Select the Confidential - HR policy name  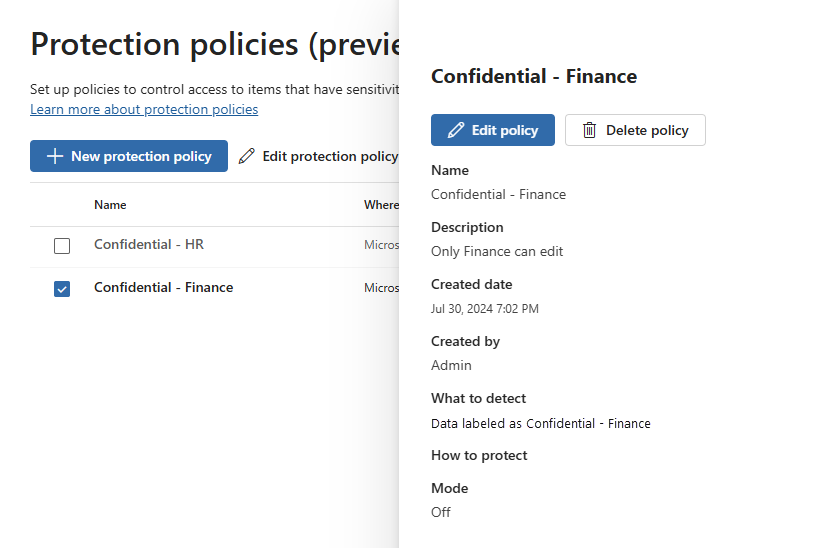click(x=149, y=244)
